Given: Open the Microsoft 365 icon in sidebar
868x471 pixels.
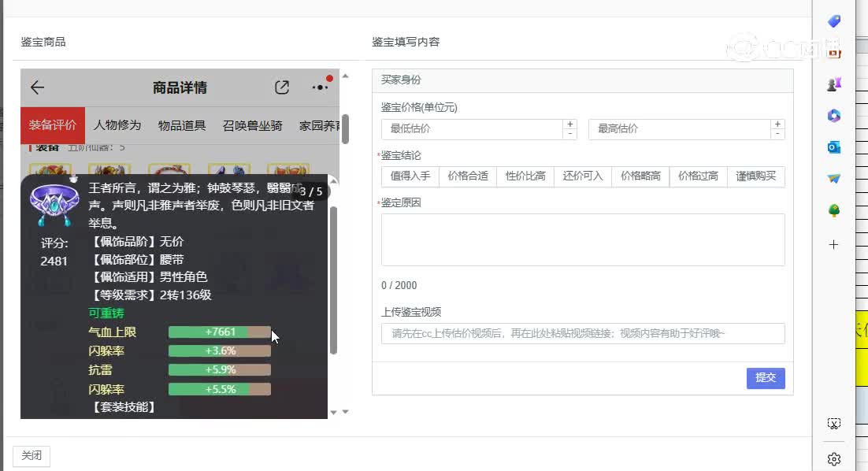Looking at the screenshot, I should point(833,116).
